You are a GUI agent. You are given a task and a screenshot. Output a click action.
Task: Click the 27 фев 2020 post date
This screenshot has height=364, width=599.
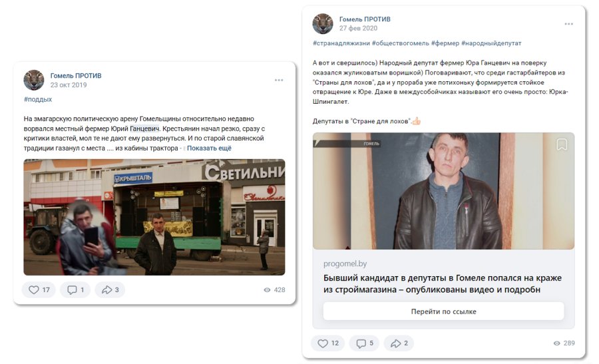click(358, 28)
